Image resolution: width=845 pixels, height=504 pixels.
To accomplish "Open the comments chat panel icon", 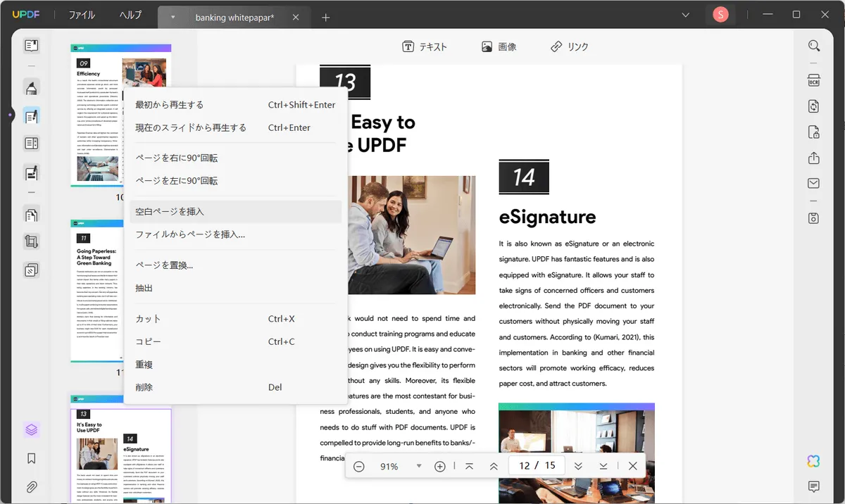I will click(x=814, y=486).
